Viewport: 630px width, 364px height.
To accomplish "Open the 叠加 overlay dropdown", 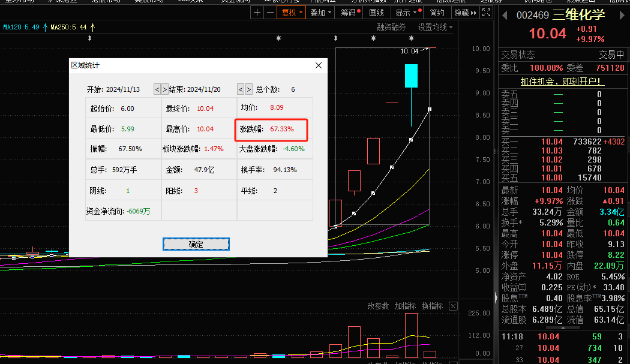I will click(x=320, y=13).
